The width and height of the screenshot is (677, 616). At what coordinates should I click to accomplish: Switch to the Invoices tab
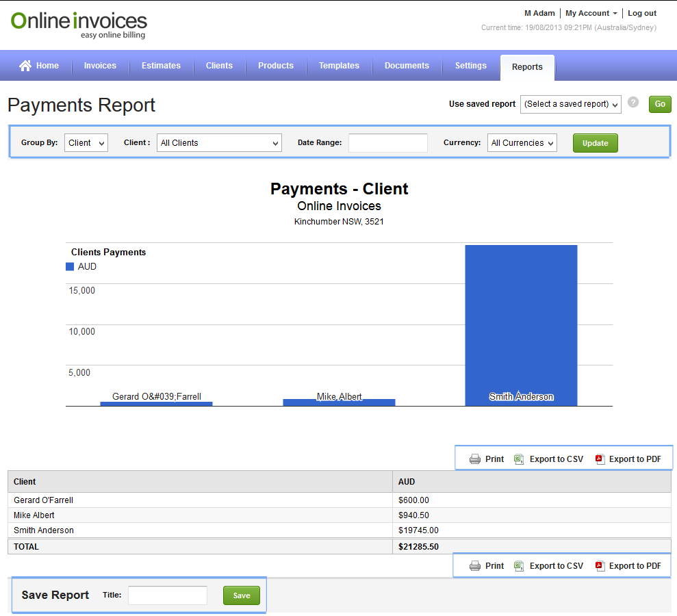(x=100, y=66)
